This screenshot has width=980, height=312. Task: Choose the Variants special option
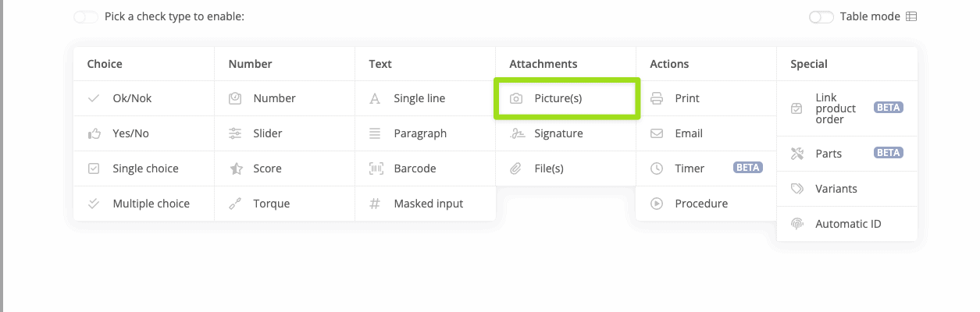pos(836,189)
